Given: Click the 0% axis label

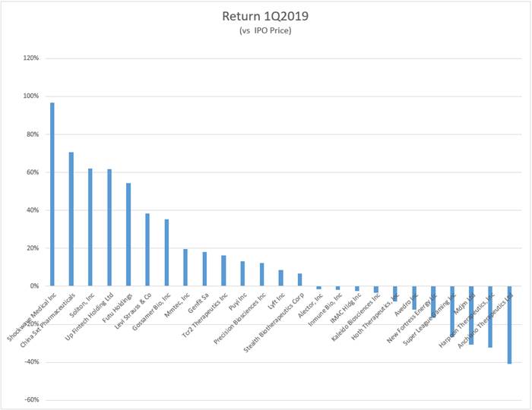Looking at the screenshot, I should tap(35, 286).
